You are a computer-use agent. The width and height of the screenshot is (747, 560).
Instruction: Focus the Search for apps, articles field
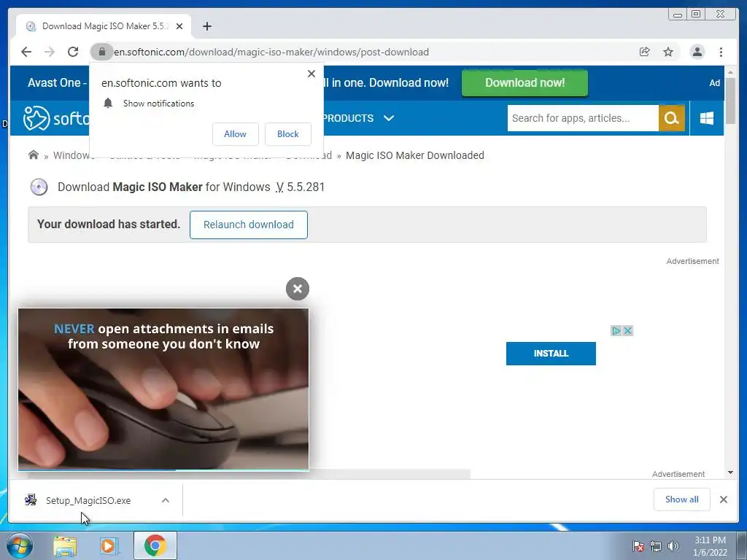(583, 118)
